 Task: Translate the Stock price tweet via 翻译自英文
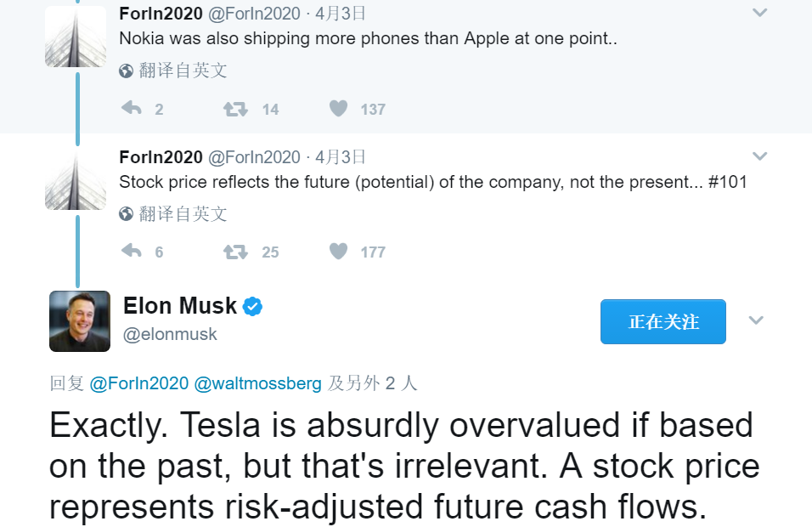point(183,213)
